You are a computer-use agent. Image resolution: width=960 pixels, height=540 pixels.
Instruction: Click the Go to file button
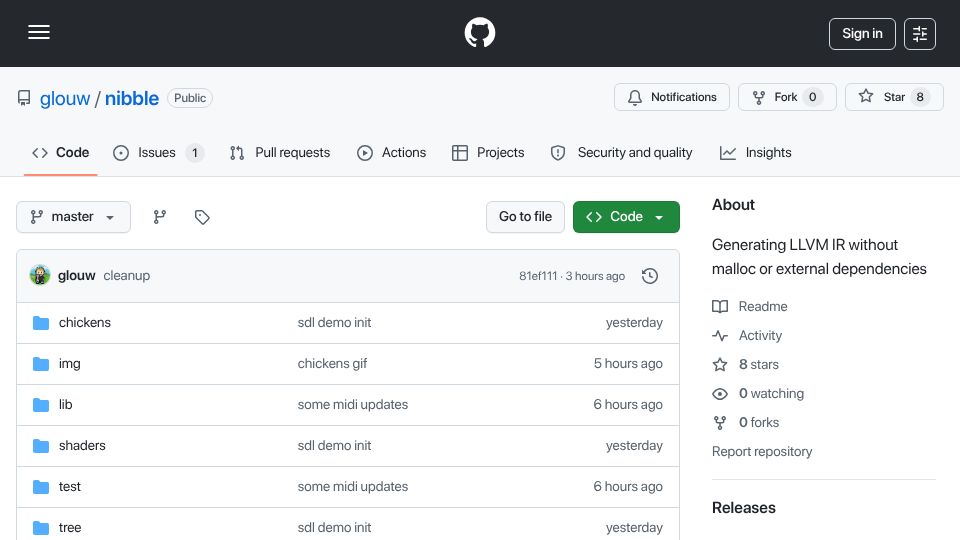click(525, 217)
